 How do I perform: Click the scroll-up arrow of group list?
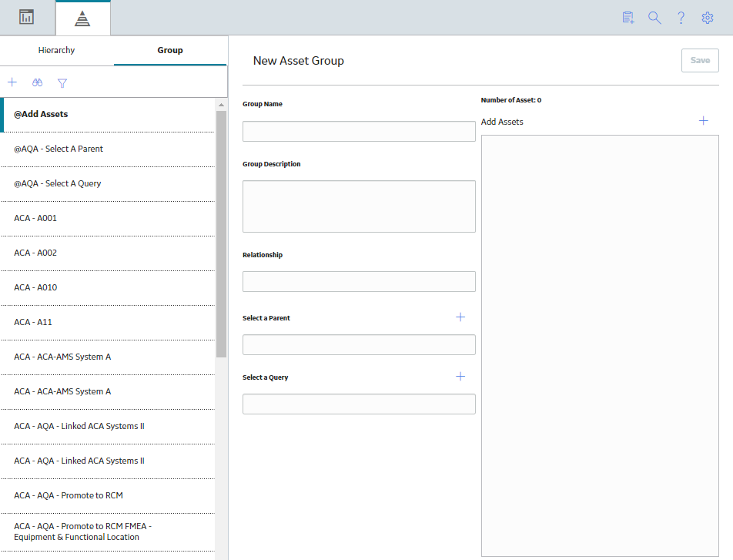(221, 105)
